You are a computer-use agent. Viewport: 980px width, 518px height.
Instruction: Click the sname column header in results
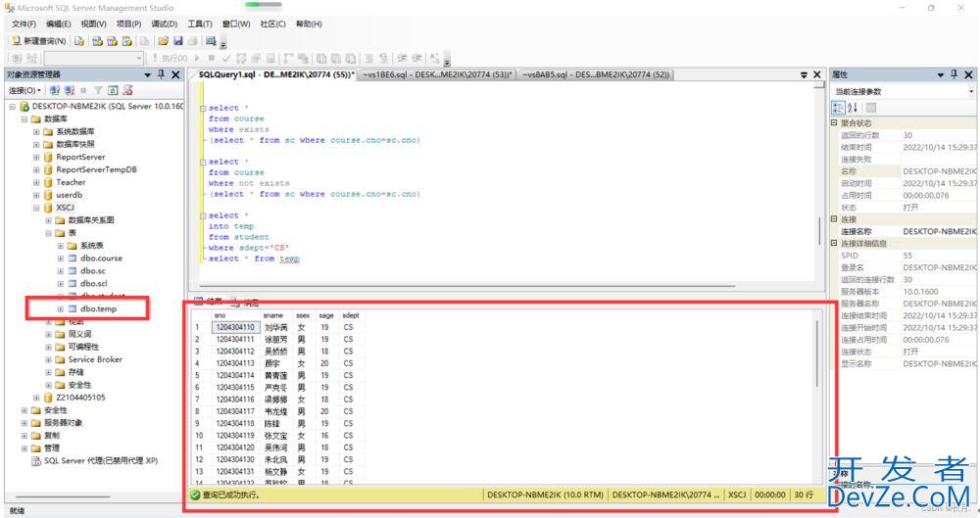[x=275, y=315]
